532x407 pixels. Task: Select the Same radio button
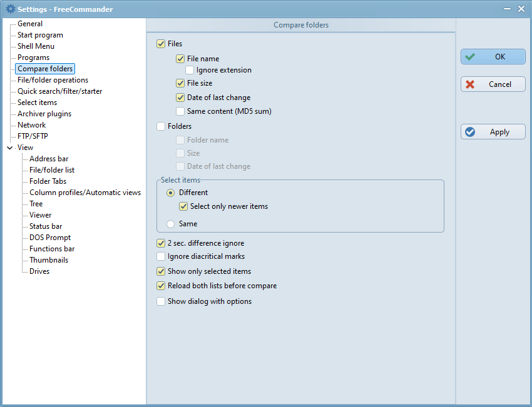[x=171, y=224]
